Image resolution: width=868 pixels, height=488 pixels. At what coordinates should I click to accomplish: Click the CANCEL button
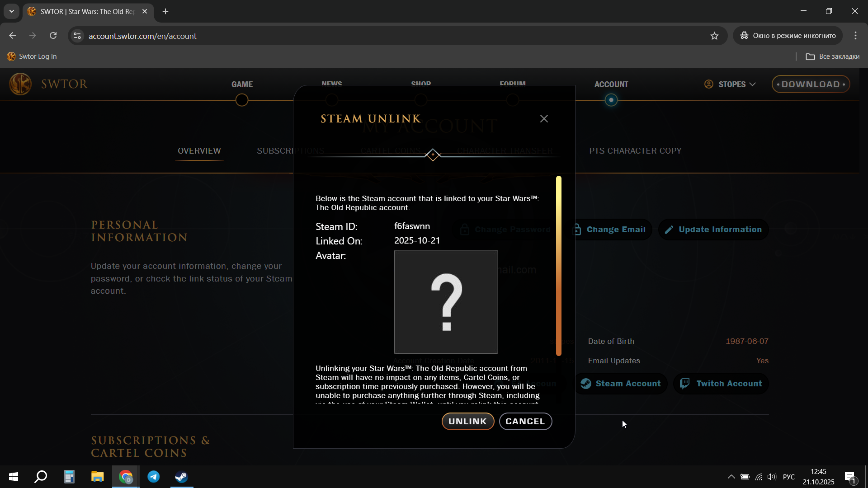point(525,421)
